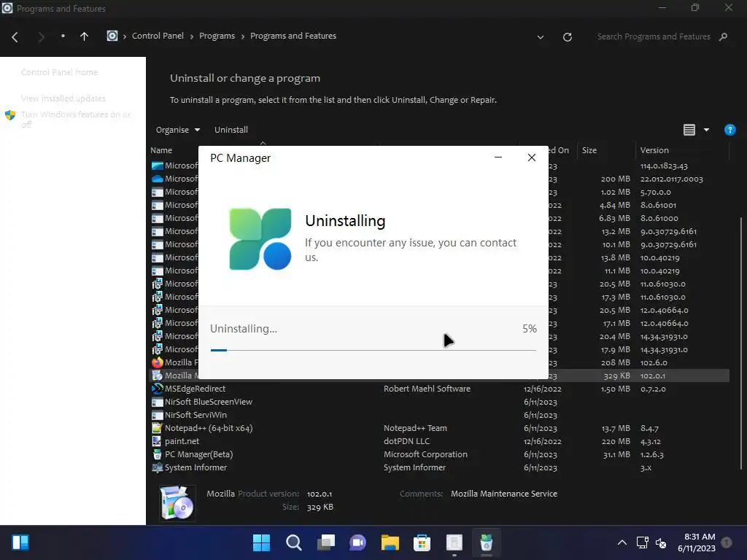Sort by the Name column header
This screenshot has width=747, height=560.
tap(161, 150)
